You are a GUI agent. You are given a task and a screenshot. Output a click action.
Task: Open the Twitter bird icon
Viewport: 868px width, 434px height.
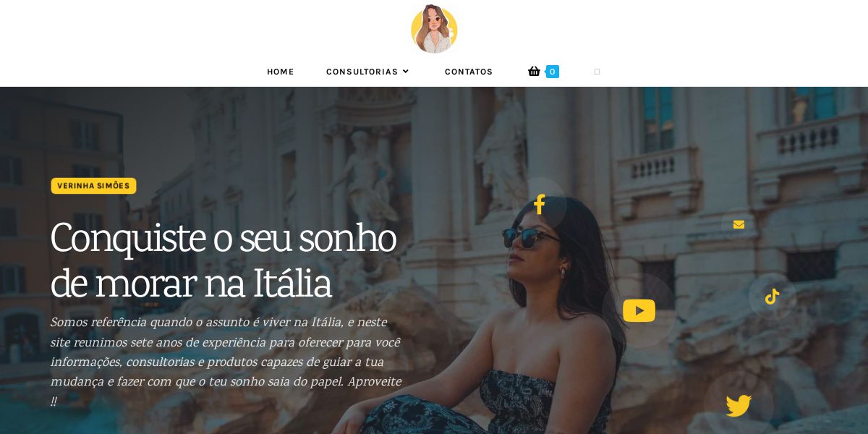pyautogui.click(x=739, y=406)
